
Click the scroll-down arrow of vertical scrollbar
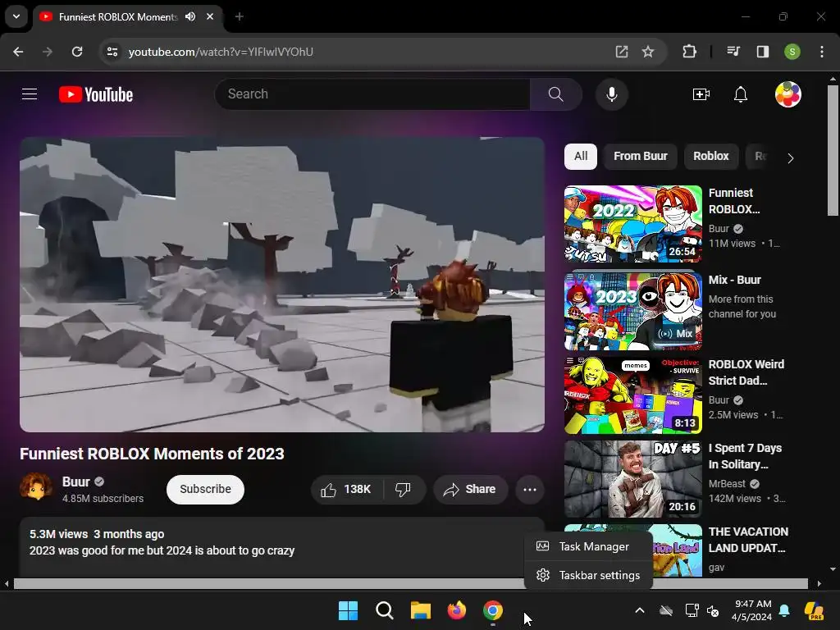[833, 569]
